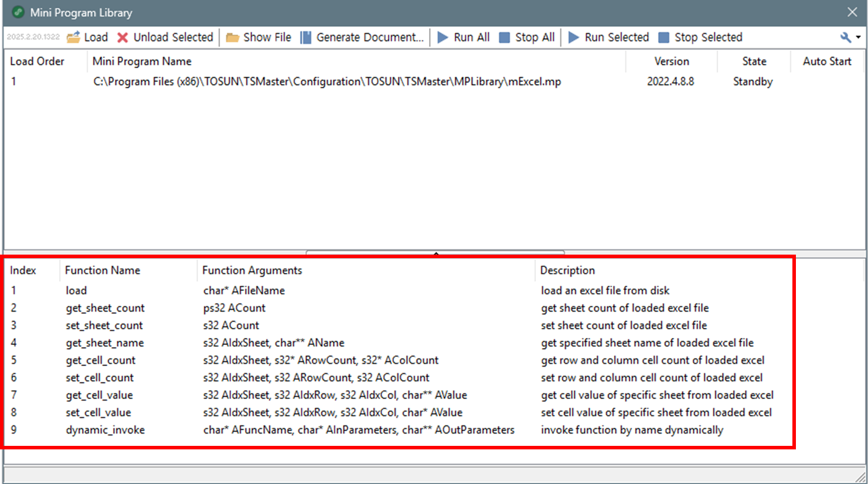Click the Show File folder icon
The image size is (868, 484).
pyautogui.click(x=233, y=38)
